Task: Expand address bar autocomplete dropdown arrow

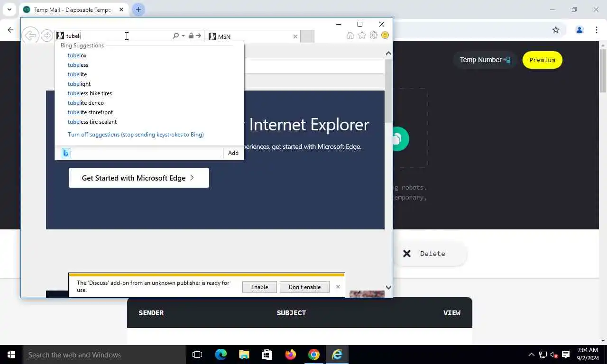Action: tap(183, 36)
